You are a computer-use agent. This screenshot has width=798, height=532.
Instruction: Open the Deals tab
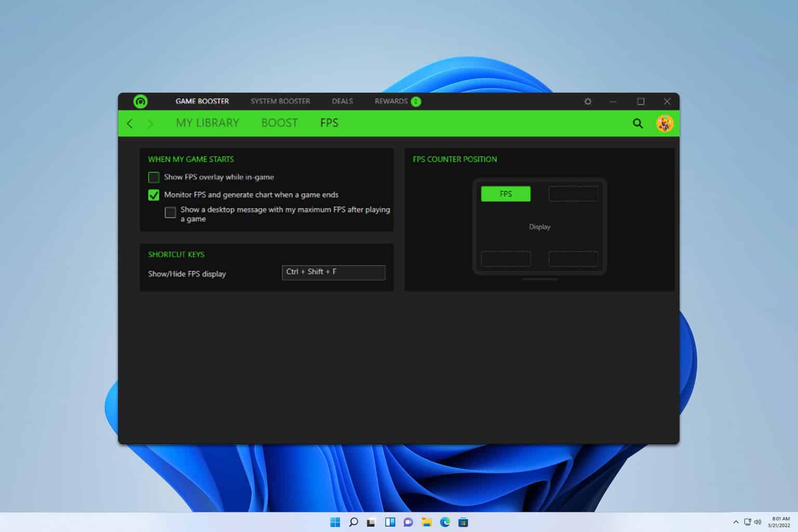(x=342, y=101)
